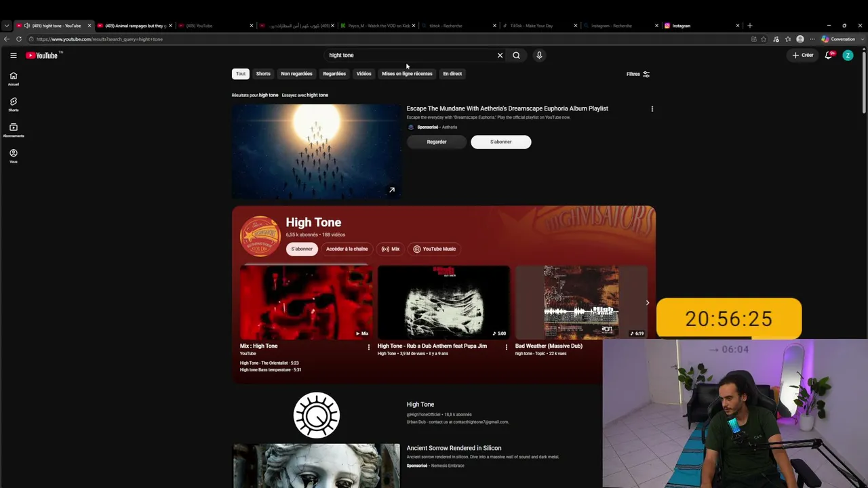Bookmark this page with the star
868x488 pixels.
[x=764, y=39]
